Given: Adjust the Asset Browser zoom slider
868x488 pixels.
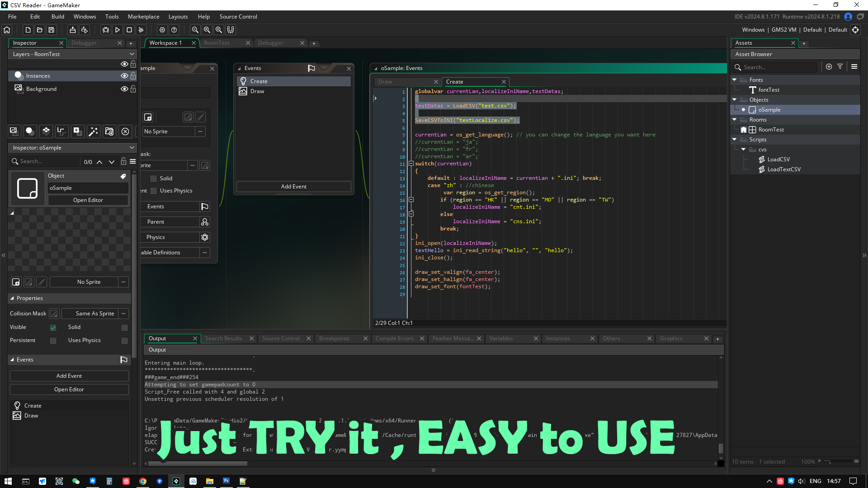Looking at the screenshot, I should click(x=830, y=462).
